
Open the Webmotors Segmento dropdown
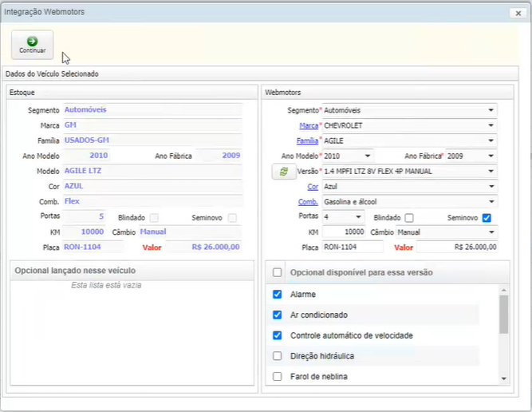point(491,110)
